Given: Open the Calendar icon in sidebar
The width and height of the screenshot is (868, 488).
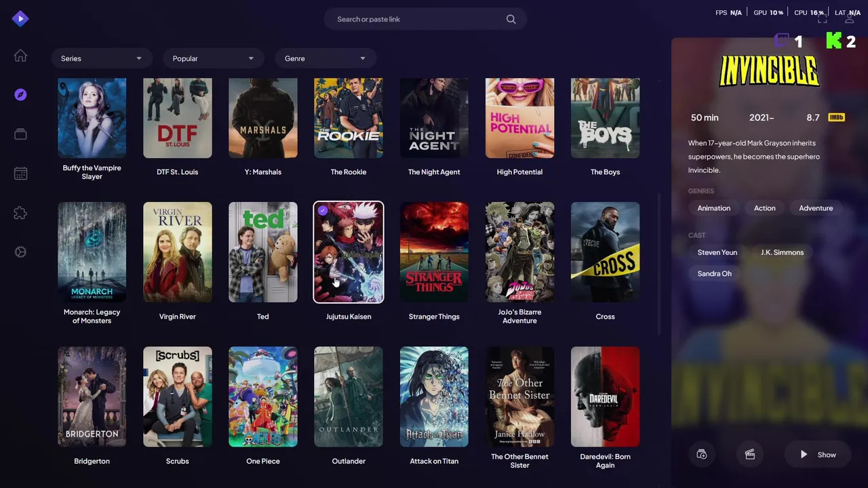Looking at the screenshot, I should click(20, 174).
